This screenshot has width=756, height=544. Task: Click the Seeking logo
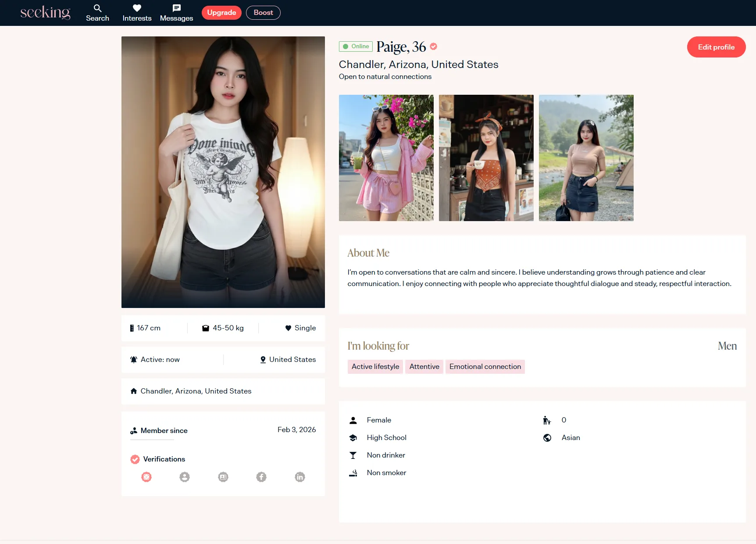coord(45,13)
